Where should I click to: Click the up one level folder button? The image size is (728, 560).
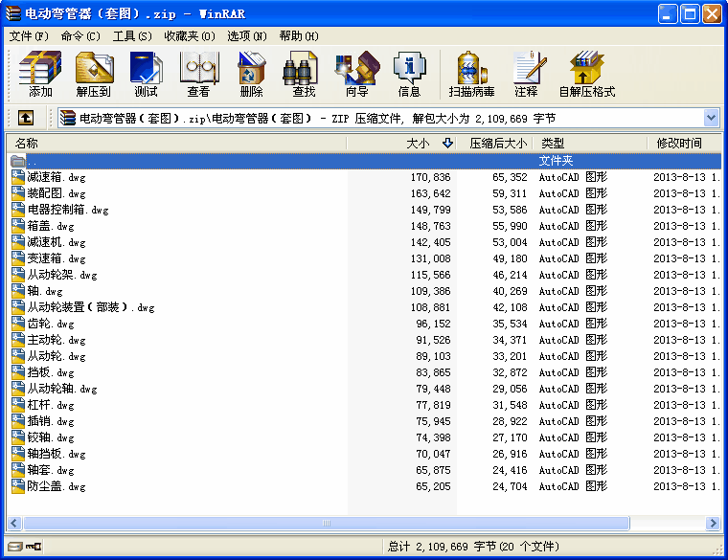[x=26, y=118]
